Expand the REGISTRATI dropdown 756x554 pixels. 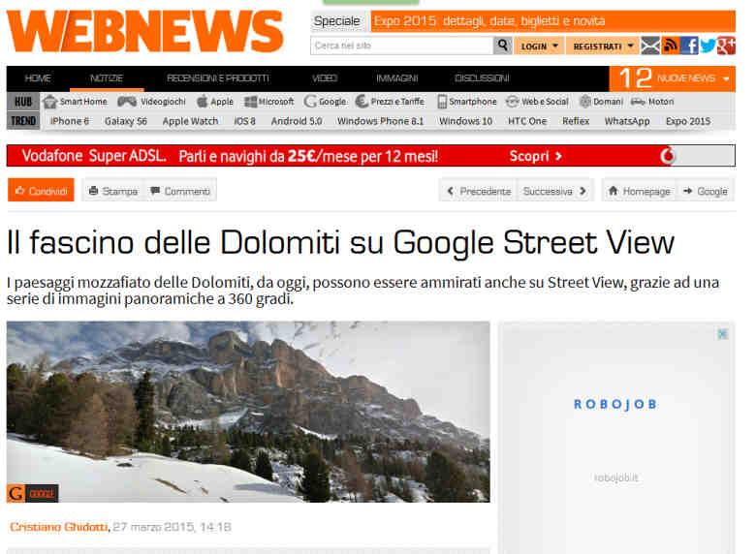(603, 46)
